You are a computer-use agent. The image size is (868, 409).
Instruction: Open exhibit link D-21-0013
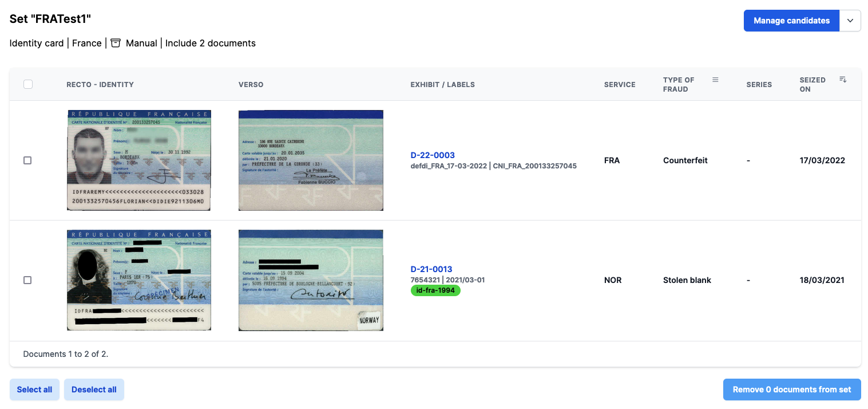(x=431, y=269)
